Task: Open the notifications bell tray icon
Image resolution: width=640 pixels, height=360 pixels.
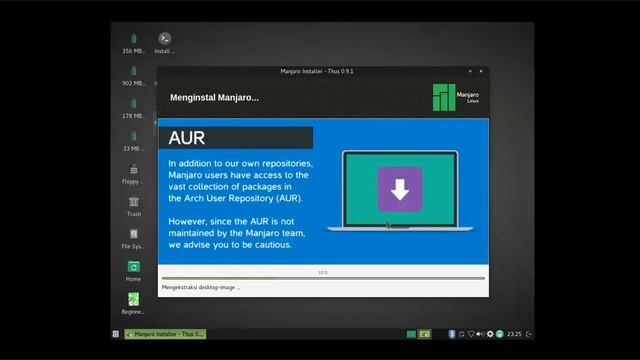Action: pyautogui.click(x=461, y=334)
